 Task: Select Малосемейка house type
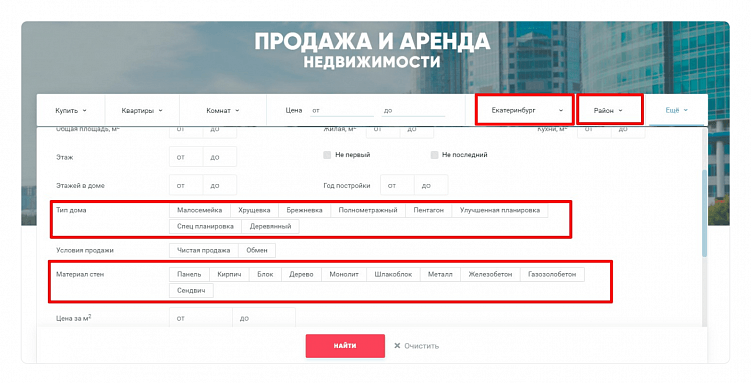pos(200,210)
